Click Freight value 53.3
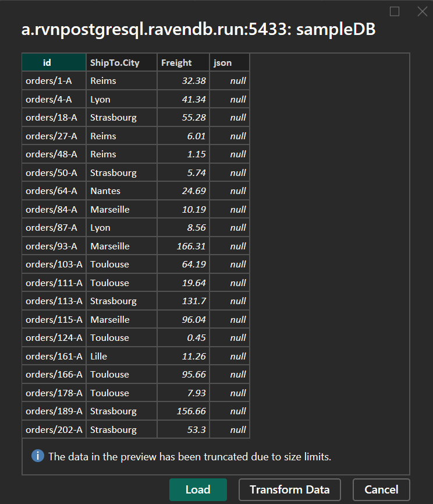433x504 pixels. point(183,429)
